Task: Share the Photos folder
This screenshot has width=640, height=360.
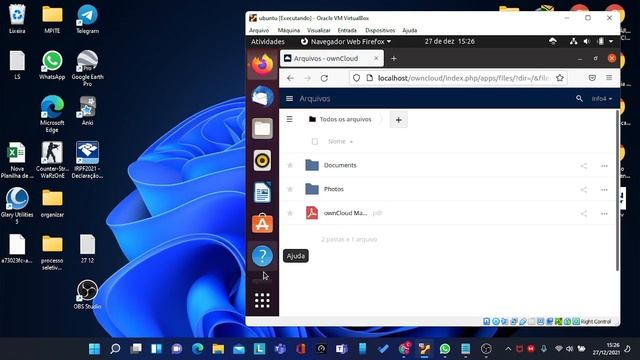Action: (584, 189)
